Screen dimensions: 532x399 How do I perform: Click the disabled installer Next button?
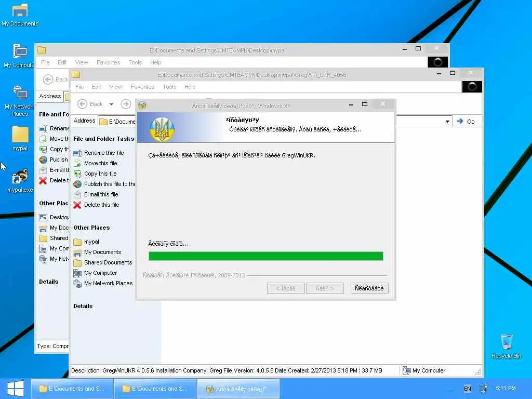point(325,288)
